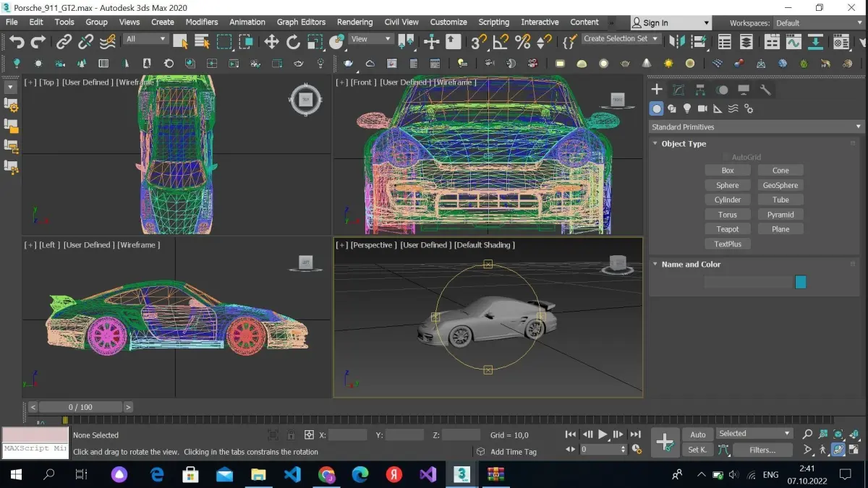Image resolution: width=868 pixels, height=488 pixels.
Task: Switch to the Modify panel tab
Action: point(678,90)
